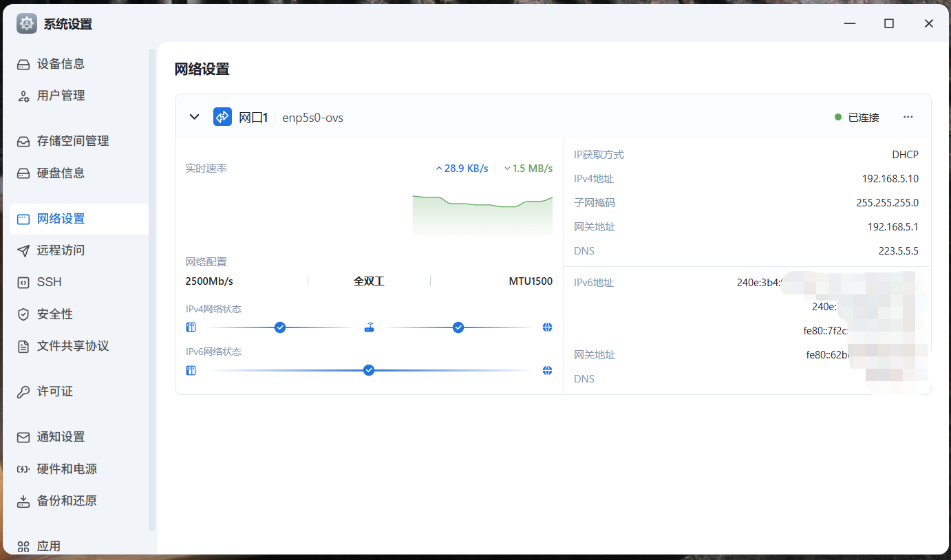Click the 安全性 shield icon
The width and height of the screenshot is (951, 560).
pos(24,314)
